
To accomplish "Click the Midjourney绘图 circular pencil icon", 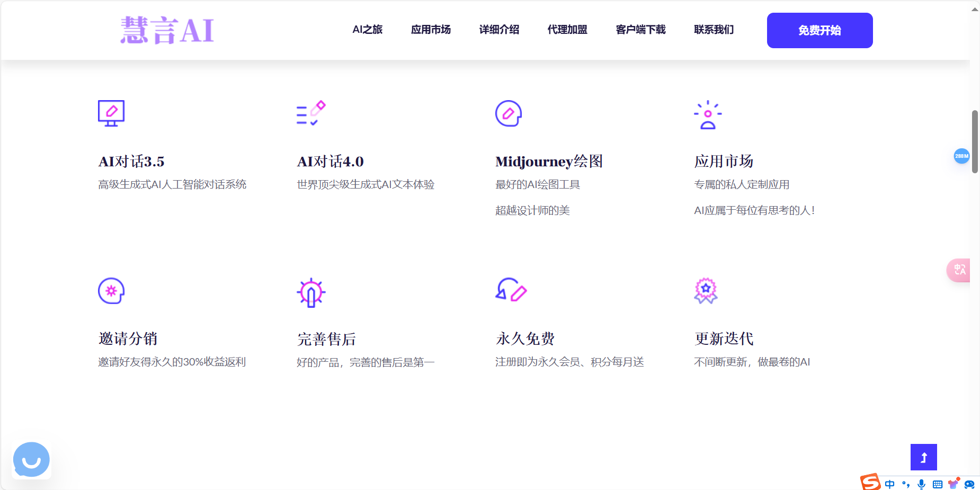I will click(509, 113).
